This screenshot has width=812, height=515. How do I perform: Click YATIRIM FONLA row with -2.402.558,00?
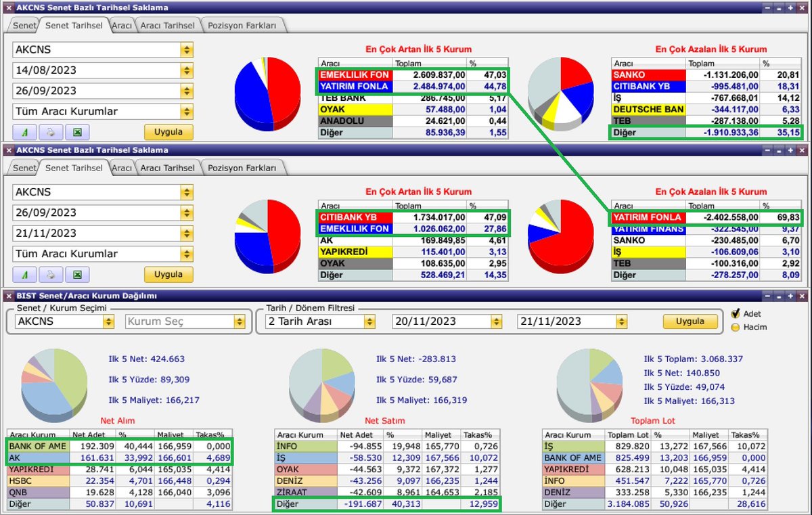point(706,217)
